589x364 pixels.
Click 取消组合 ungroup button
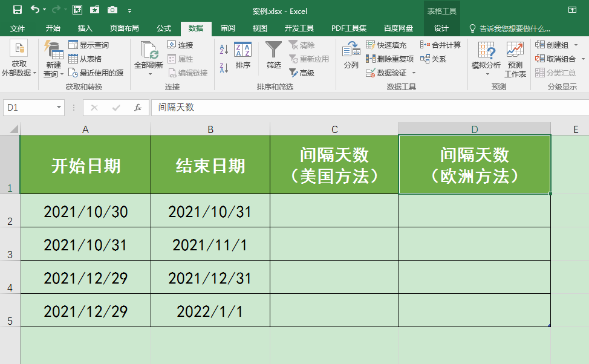[x=555, y=59]
